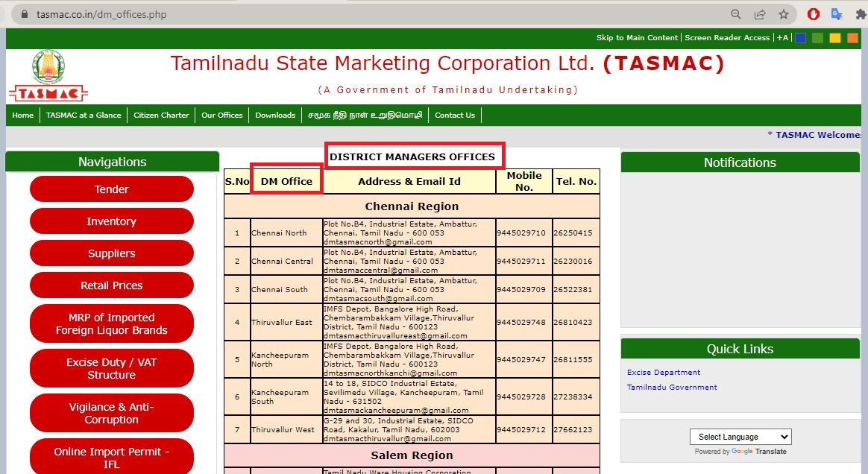
Task: Open the Downloads menu
Action: 275,115
